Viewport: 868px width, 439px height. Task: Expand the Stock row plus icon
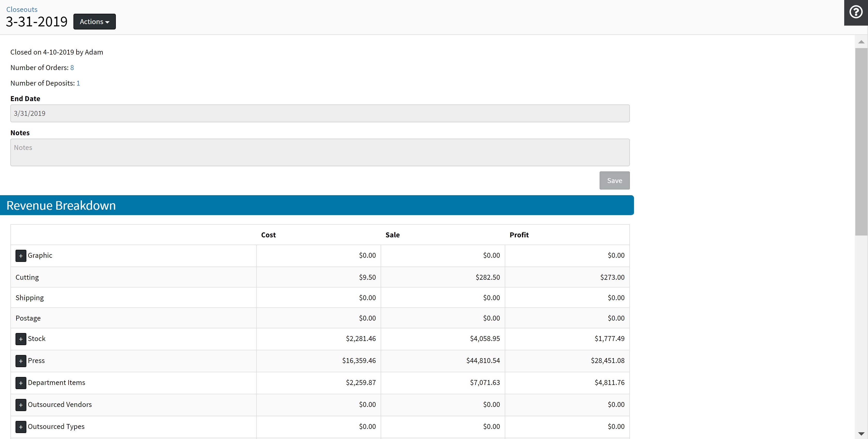pyautogui.click(x=20, y=339)
